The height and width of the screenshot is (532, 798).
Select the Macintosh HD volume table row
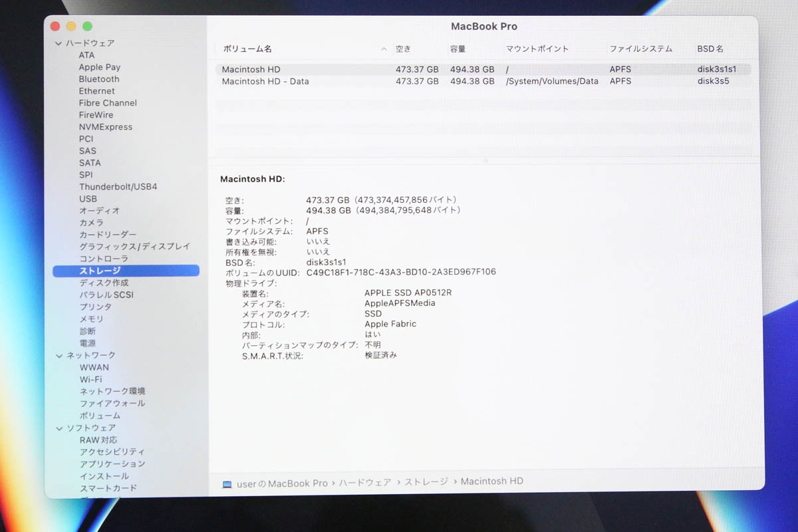483,69
